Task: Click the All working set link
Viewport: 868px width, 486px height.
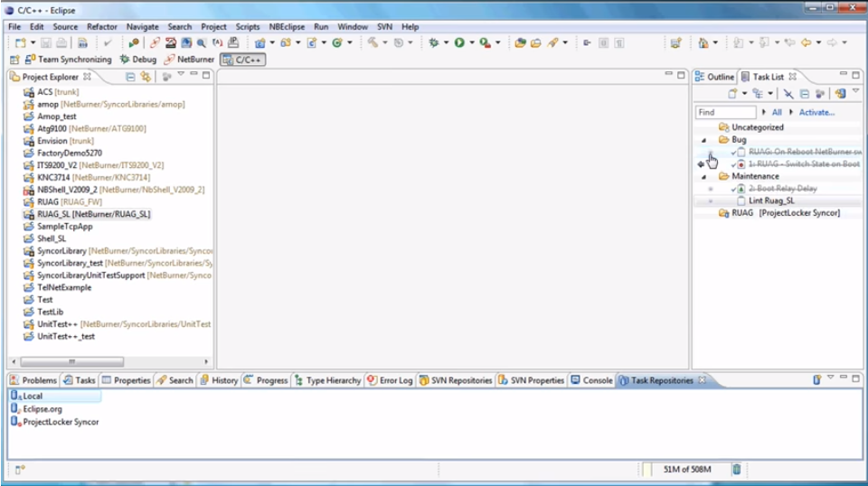Action: tap(777, 112)
